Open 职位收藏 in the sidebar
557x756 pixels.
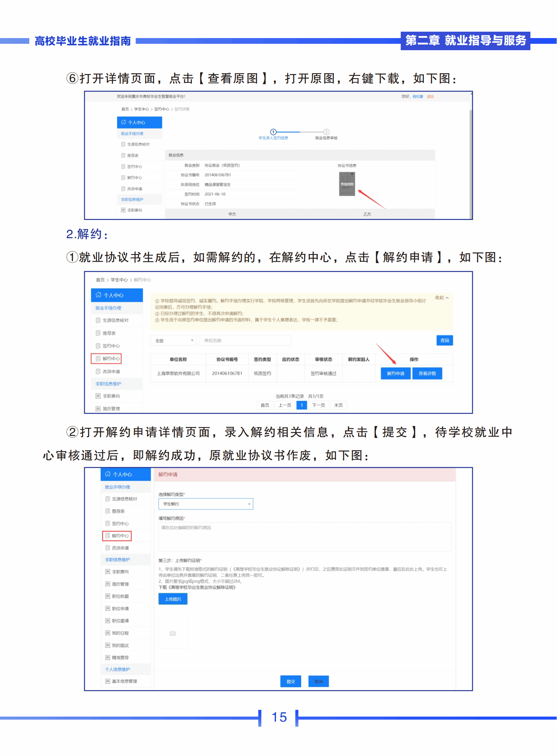(x=120, y=596)
